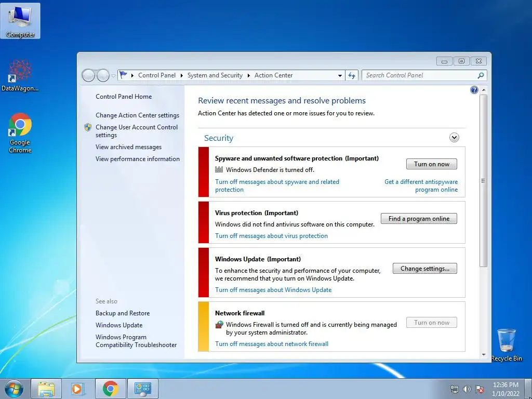Get a different antispyware program online
This screenshot has height=399, width=532.
click(421, 185)
